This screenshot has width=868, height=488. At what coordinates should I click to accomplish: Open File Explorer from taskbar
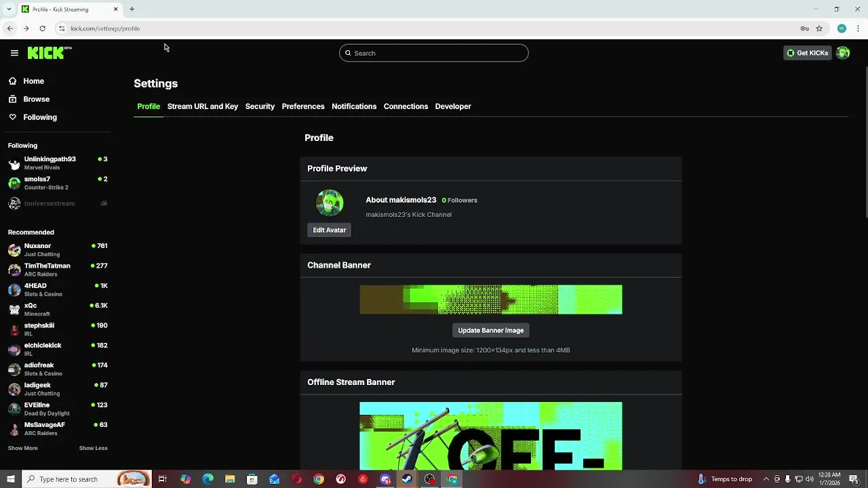coord(230,479)
